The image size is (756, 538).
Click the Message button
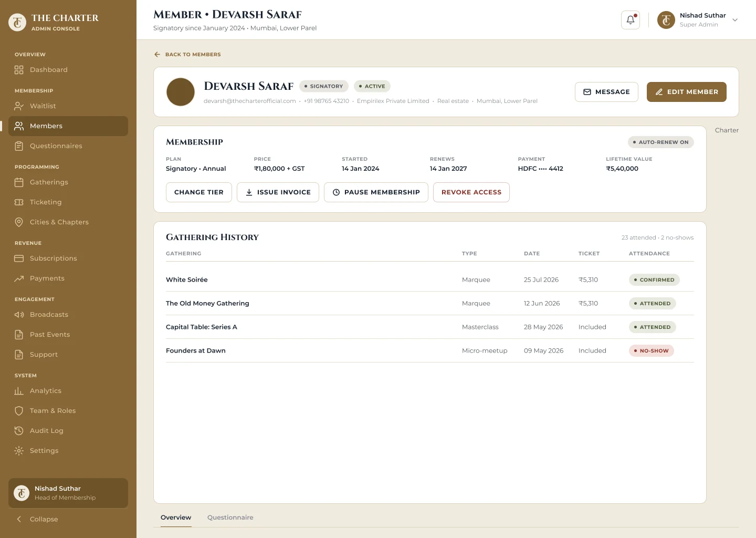(x=606, y=92)
